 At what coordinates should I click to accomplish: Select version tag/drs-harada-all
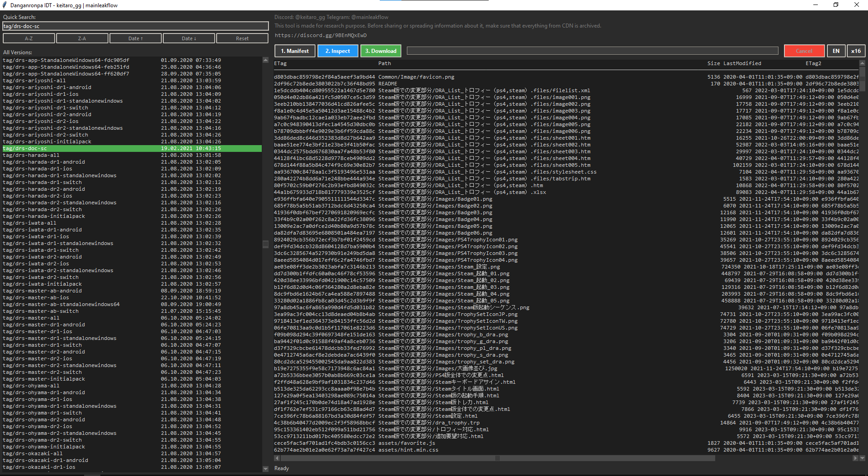(x=132, y=155)
